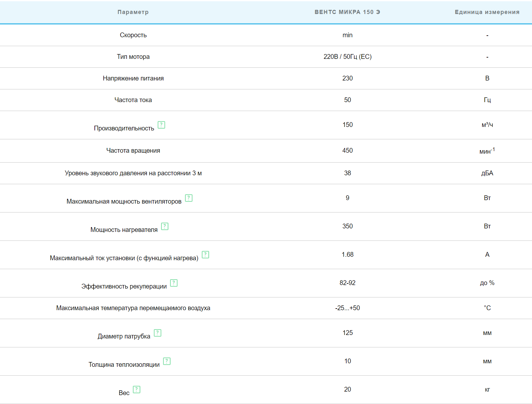Show the hint for Толщина теплоизоляции
This screenshot has width=532, height=404.
[167, 361]
